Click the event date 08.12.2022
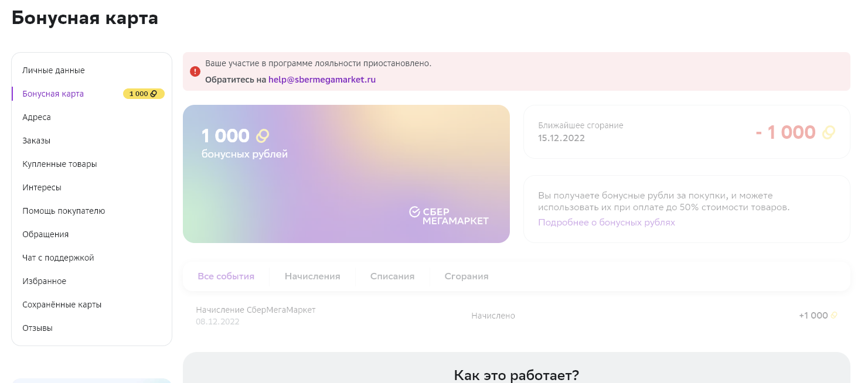Image resolution: width=868 pixels, height=383 pixels. (x=218, y=322)
